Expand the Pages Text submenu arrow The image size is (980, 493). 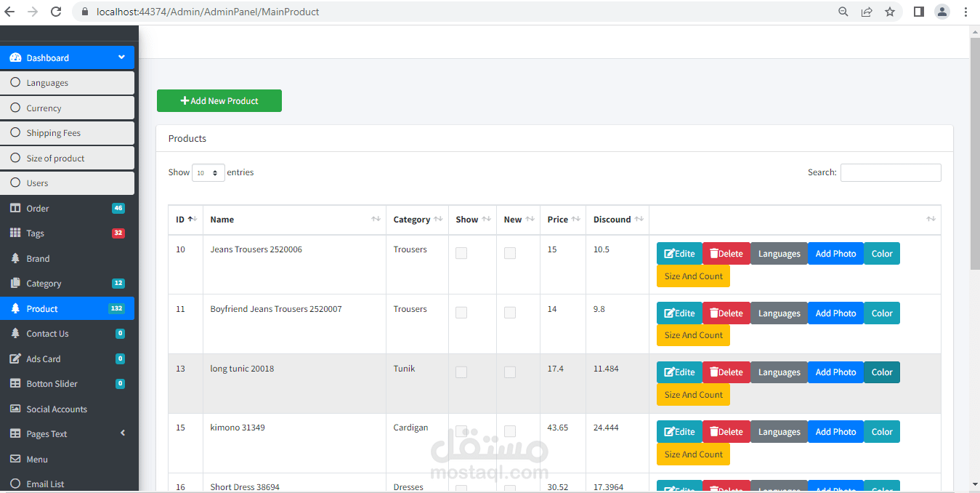tap(123, 433)
